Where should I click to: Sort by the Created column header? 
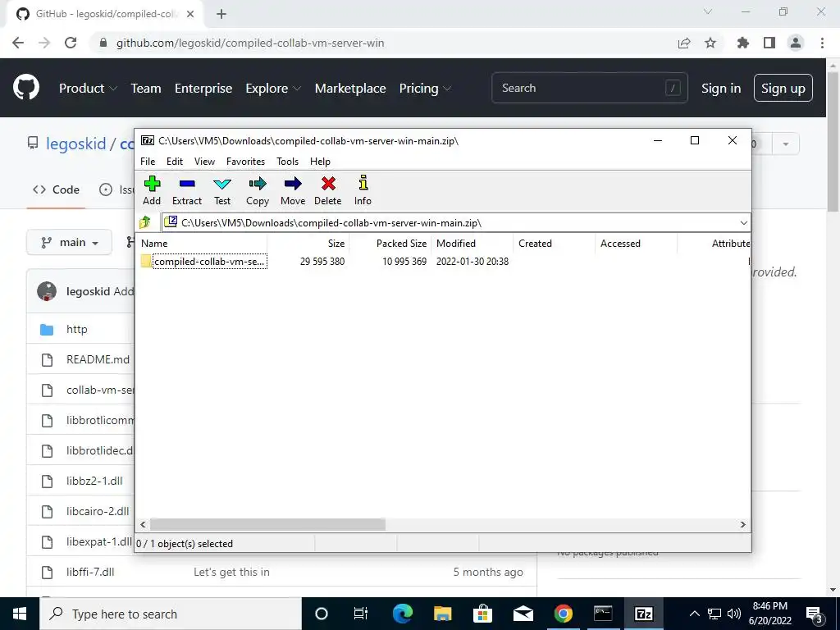coord(554,243)
